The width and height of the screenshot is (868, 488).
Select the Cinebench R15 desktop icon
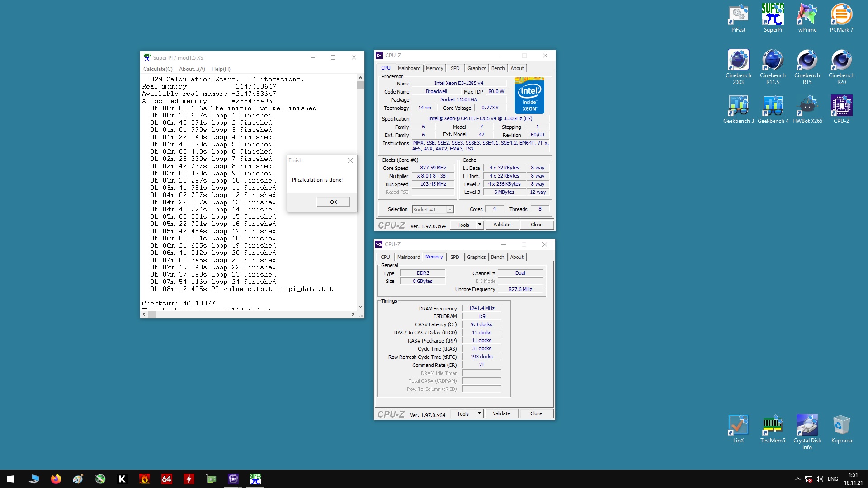(x=807, y=67)
